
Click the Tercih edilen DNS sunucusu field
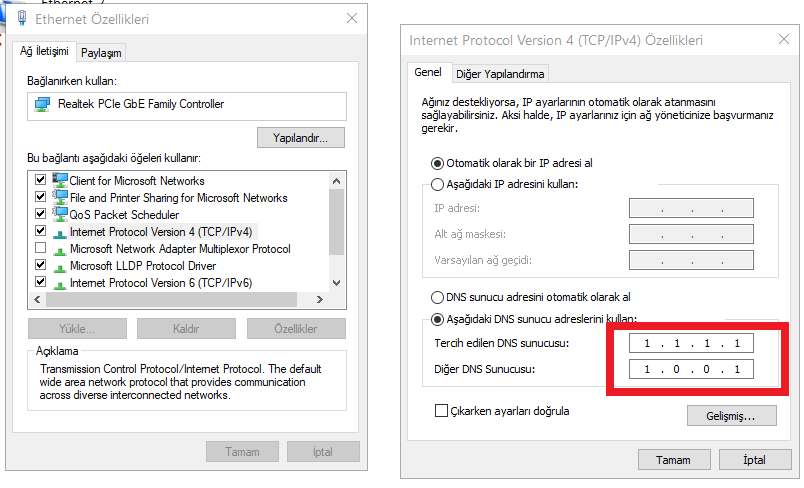tap(691, 344)
